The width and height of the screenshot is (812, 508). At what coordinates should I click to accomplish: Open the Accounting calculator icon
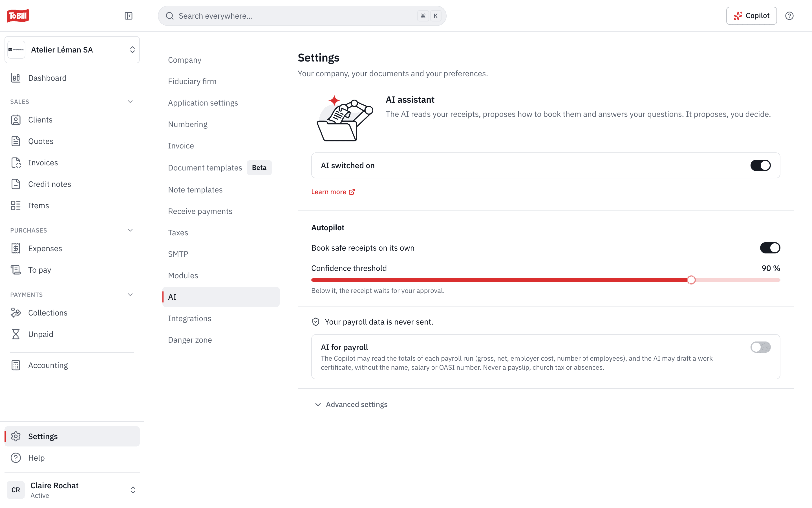[x=16, y=365]
